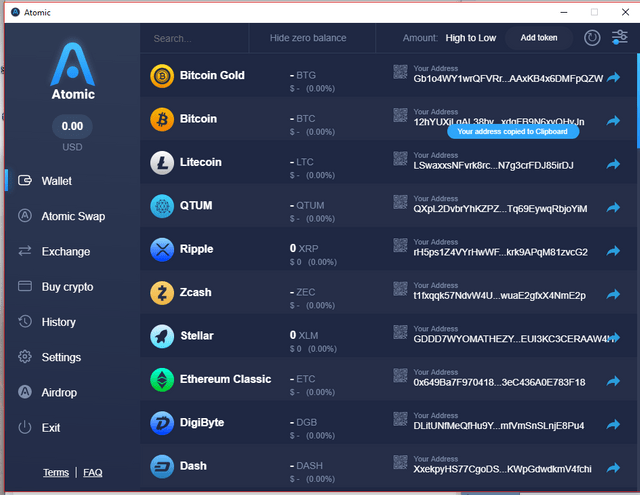Image resolution: width=640 pixels, height=495 pixels.
Task: Copy the Ripple address rH5ps1Z4VYrHwWF...
Action: click(500, 252)
